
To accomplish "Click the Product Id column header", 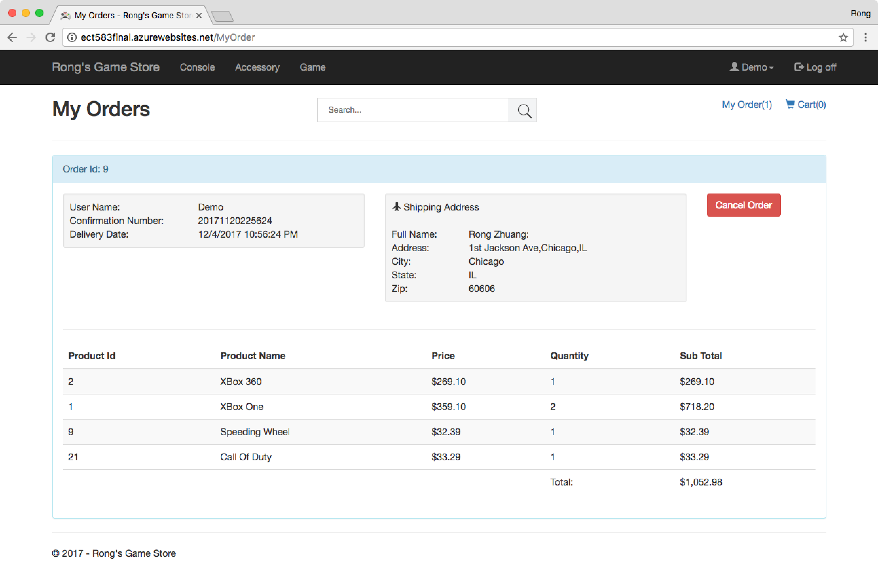I will (x=92, y=355).
